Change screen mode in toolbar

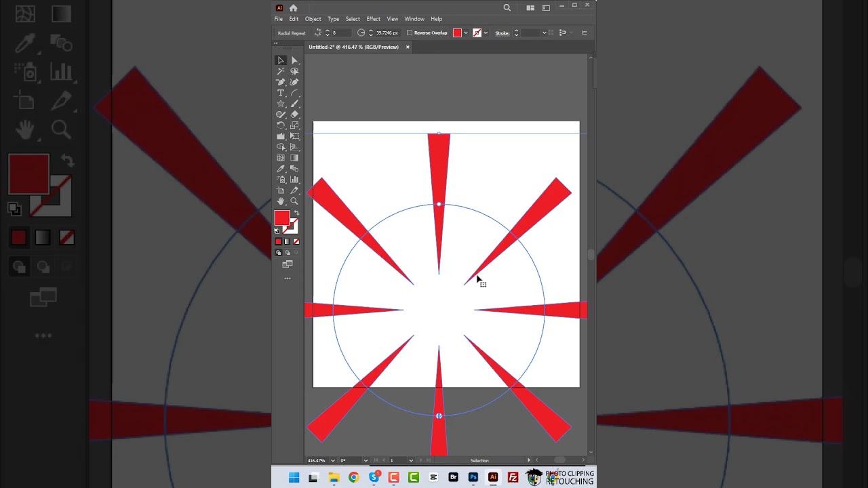(x=288, y=264)
